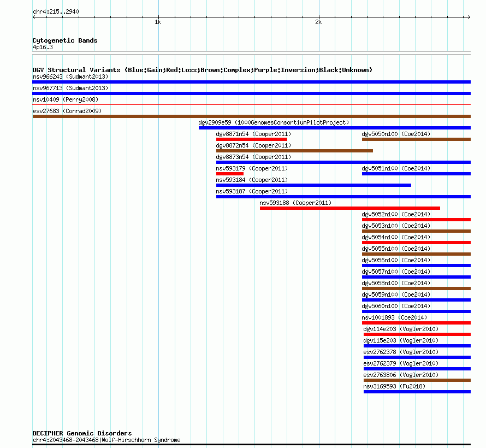Select the esv2763806 brown complex bar
Image resolution: width=486 pixels, height=448 pixels.
coord(417,380)
